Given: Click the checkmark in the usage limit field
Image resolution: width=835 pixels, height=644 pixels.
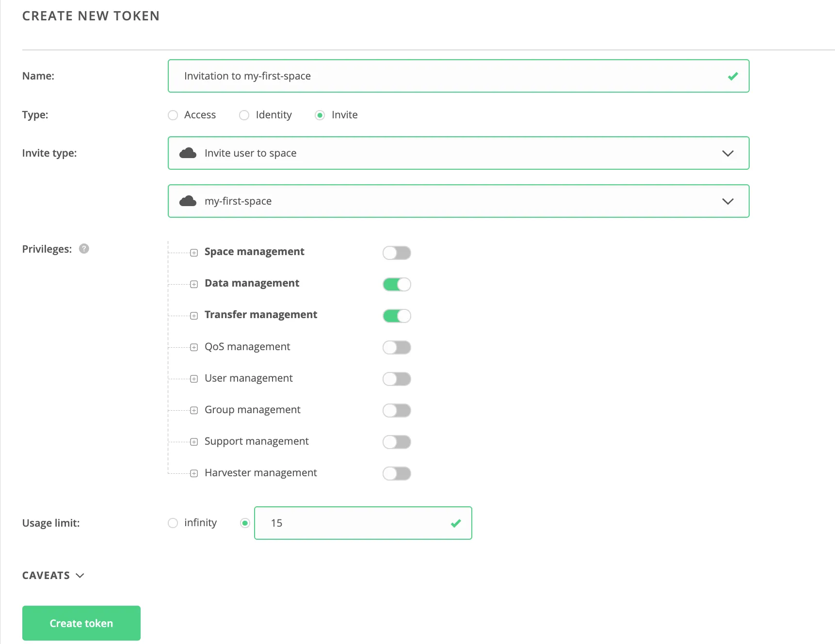Looking at the screenshot, I should click(x=455, y=523).
